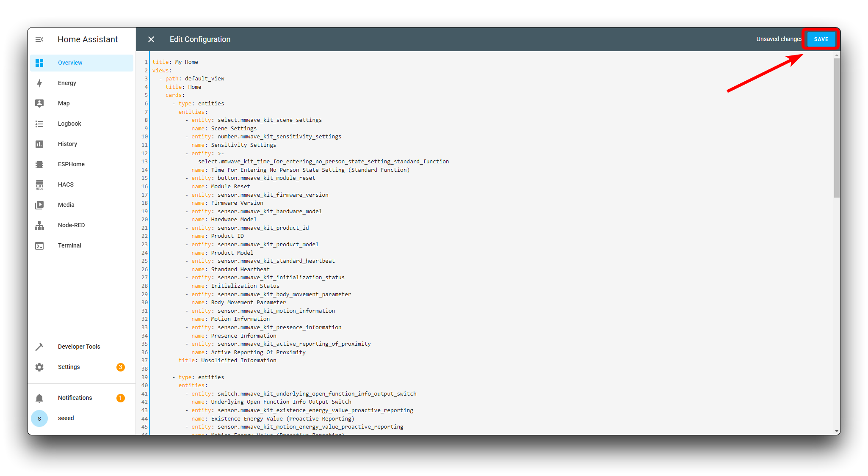Click the editor's vertical scrollbar thumb
The image size is (868, 476).
[836, 127]
